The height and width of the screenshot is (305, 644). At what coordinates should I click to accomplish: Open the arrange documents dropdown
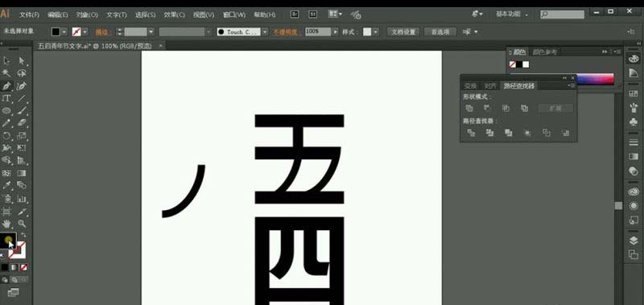[x=335, y=14]
